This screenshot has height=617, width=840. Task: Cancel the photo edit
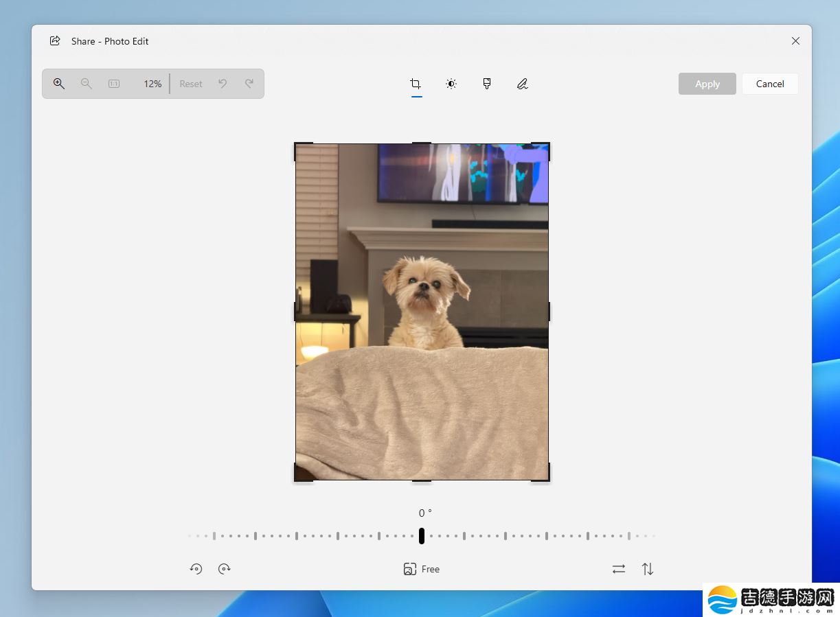coord(769,83)
